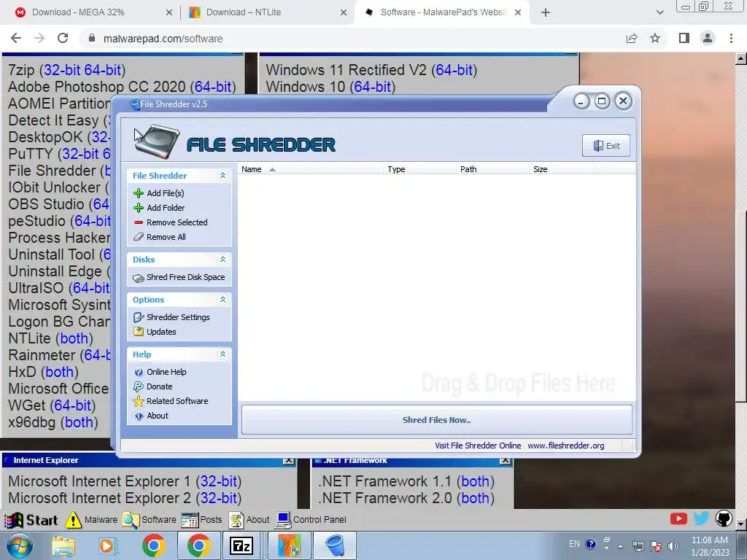Open the Posts item in website taskbar
747x560 pixels.
coord(201,520)
